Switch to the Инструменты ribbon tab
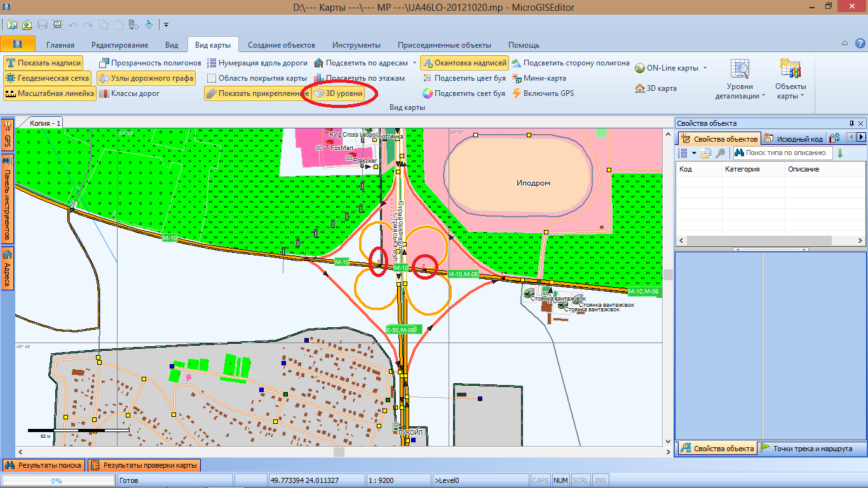The height and width of the screenshot is (488, 868). pyautogui.click(x=356, y=45)
